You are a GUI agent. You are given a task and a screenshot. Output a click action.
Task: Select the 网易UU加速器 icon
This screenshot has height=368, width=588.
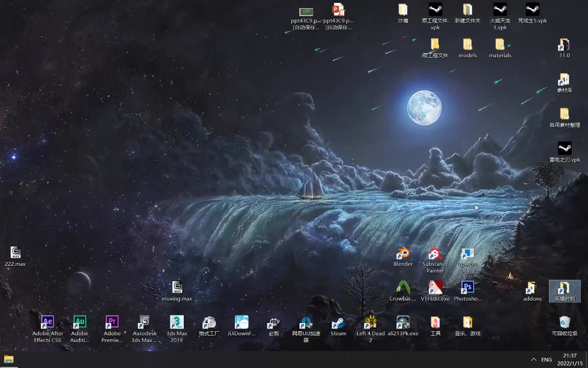(306, 329)
